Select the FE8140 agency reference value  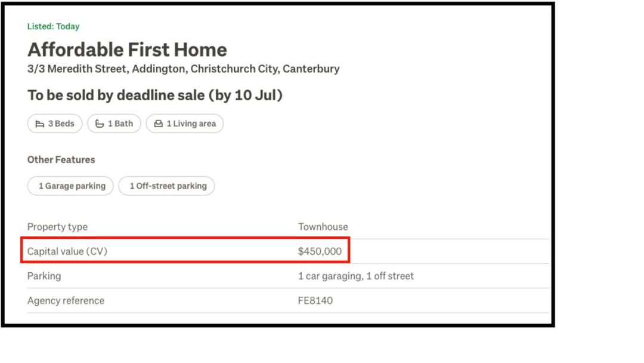coord(315,300)
